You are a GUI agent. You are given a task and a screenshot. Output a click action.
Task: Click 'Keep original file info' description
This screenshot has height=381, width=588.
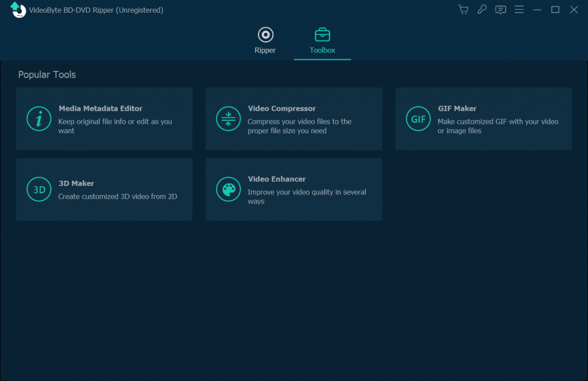point(115,126)
